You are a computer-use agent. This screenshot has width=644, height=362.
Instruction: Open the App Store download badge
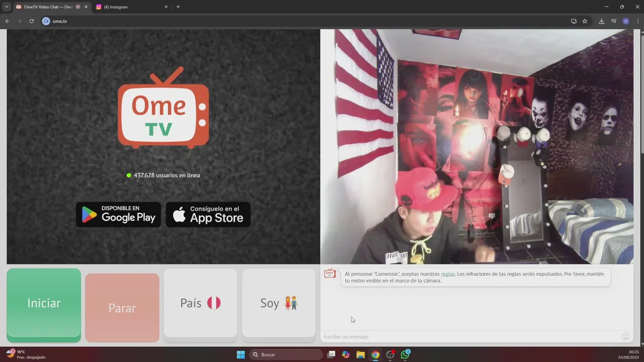point(208,215)
